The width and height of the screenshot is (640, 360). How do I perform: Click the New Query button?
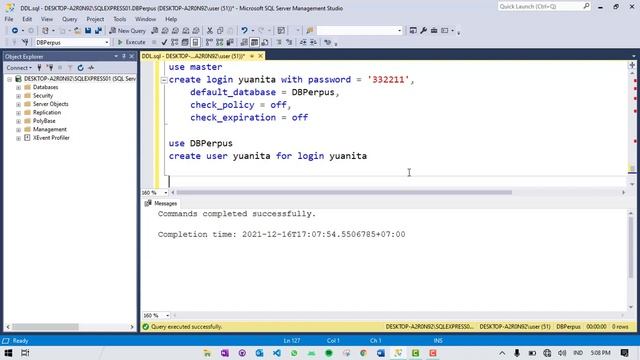[127, 31]
